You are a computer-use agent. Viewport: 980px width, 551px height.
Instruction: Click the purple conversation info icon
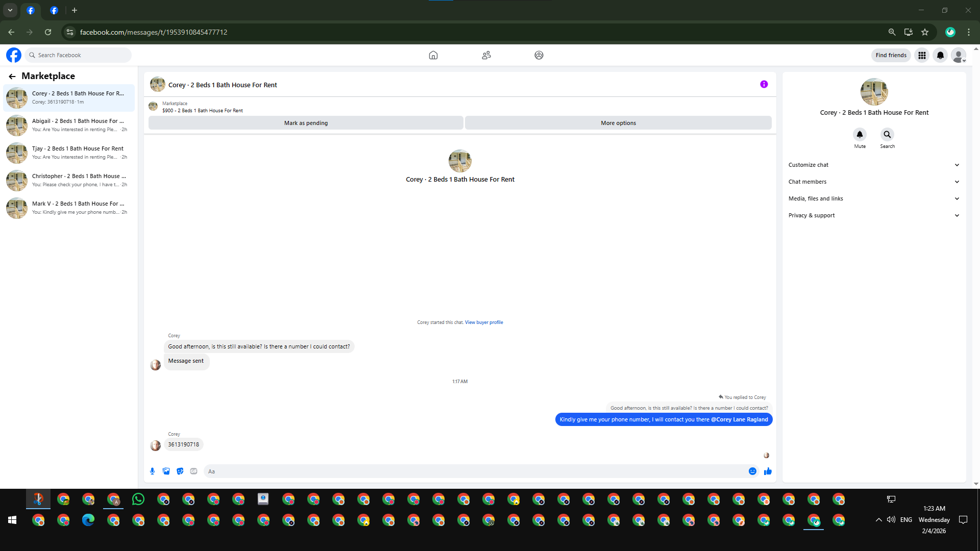pos(764,85)
